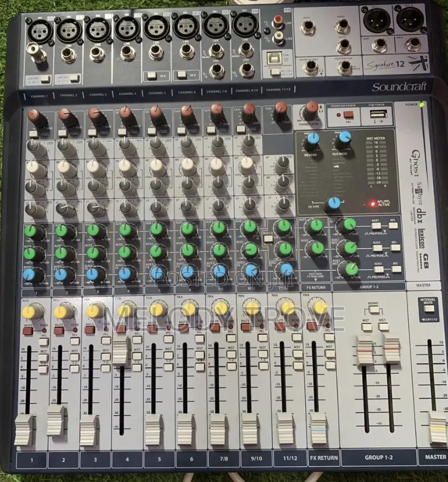
Task: Adjust the blue AUX3/FX knob on channel 1
Action: point(30,274)
